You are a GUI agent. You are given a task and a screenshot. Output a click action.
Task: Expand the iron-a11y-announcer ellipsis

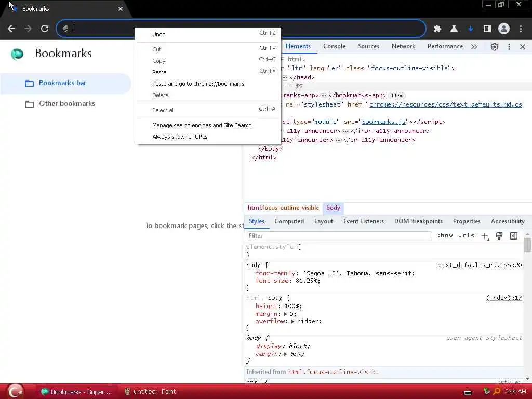(345, 131)
